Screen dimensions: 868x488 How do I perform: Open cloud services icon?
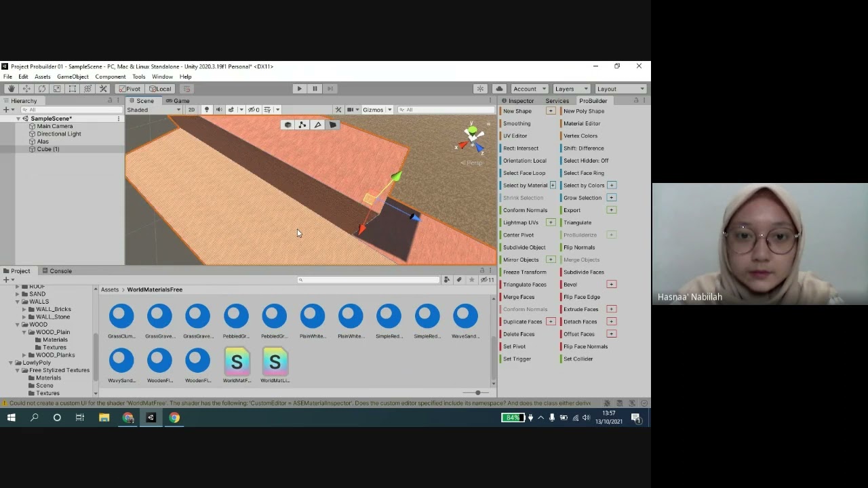tap(499, 89)
